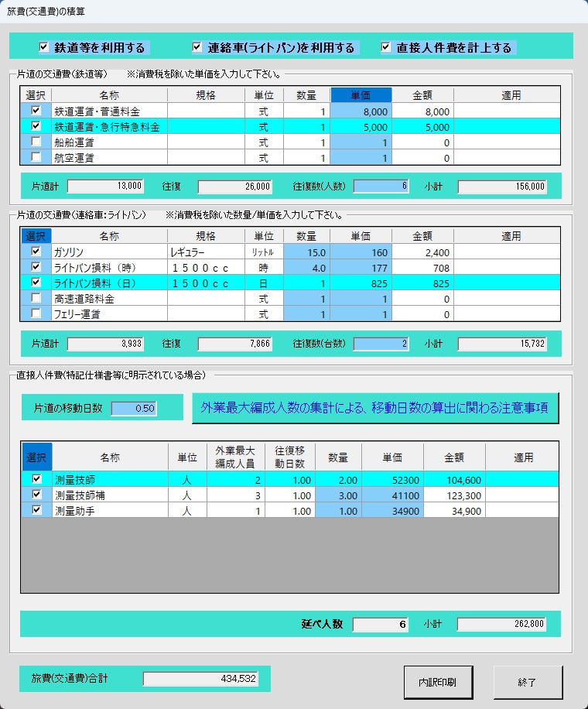This screenshot has height=709, width=588.
Task: Select the 鉄道運賃・普通料金 unit price cell
Action: (361, 111)
